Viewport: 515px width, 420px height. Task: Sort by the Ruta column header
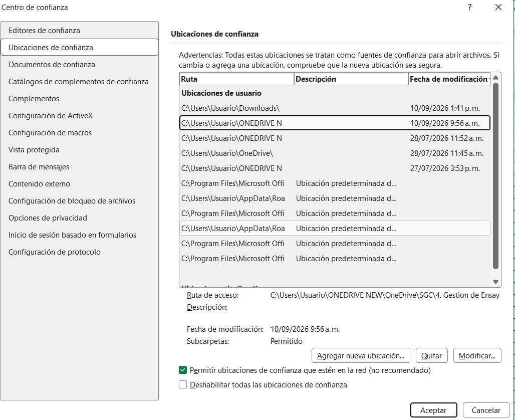237,79
